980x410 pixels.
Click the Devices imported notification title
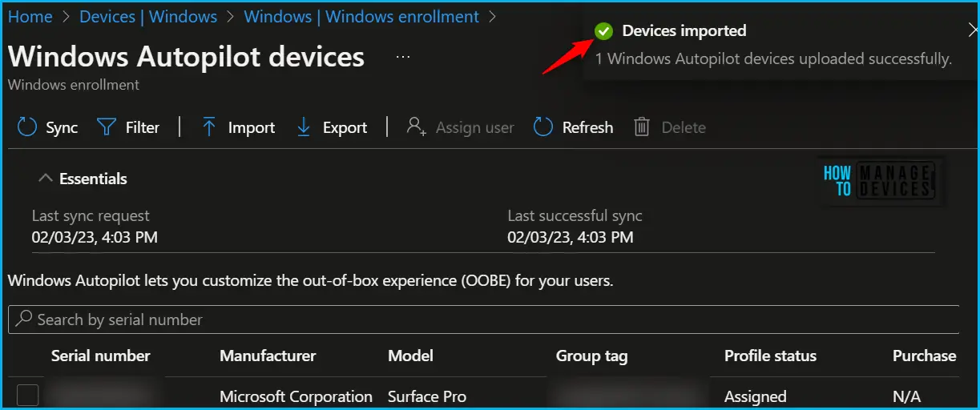684,30
